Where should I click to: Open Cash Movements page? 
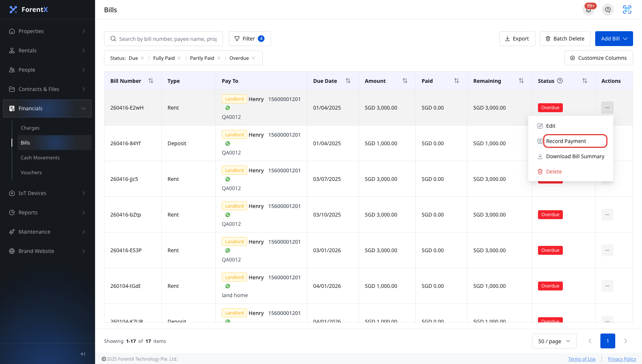(x=55, y=157)
